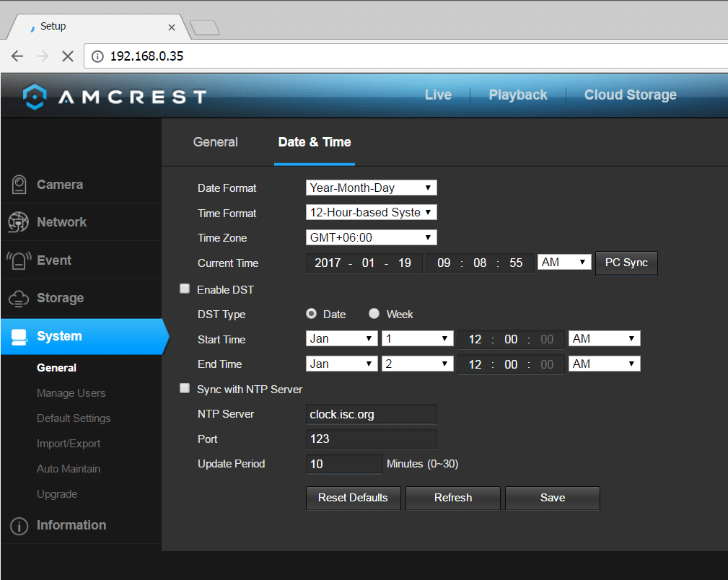Click the Information circle icon
This screenshot has height=580, width=728.
point(19,526)
